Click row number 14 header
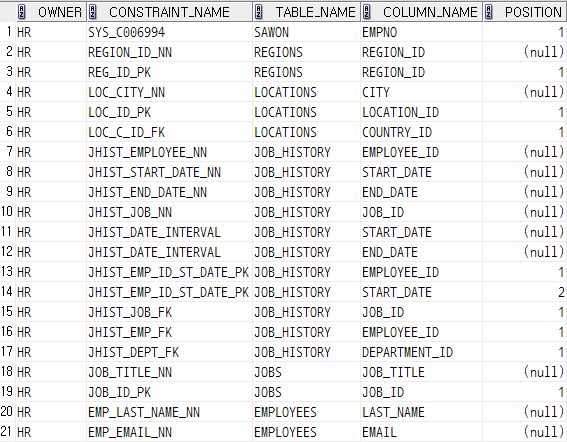The width and height of the screenshot is (567, 442). [8, 292]
